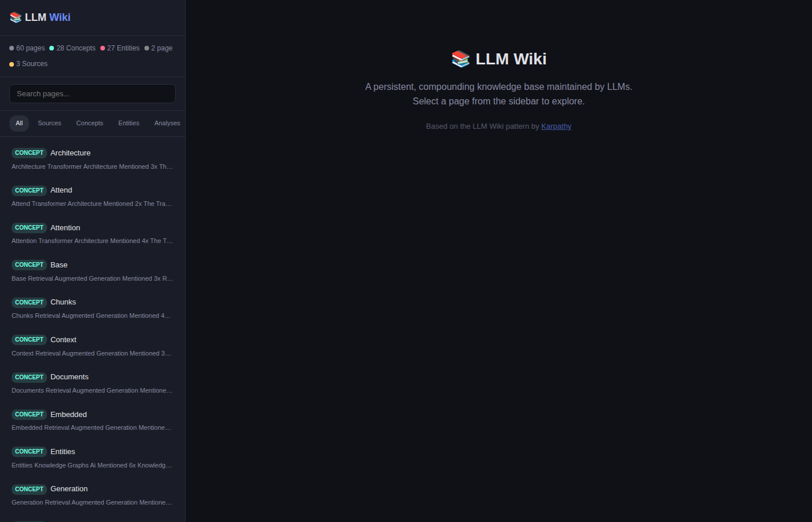Screen dimensions: 812x522
Task: Click the CONCEPT badge next to Chunks
Action: (x=29, y=302)
